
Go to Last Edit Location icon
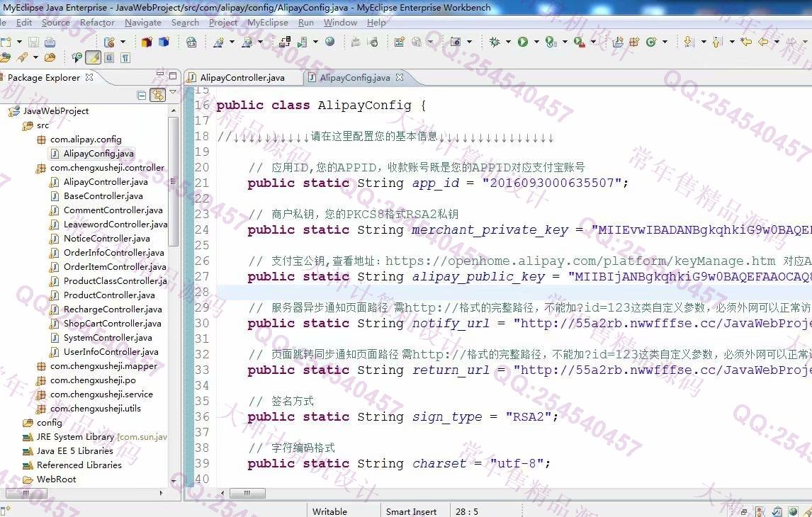coord(745,42)
